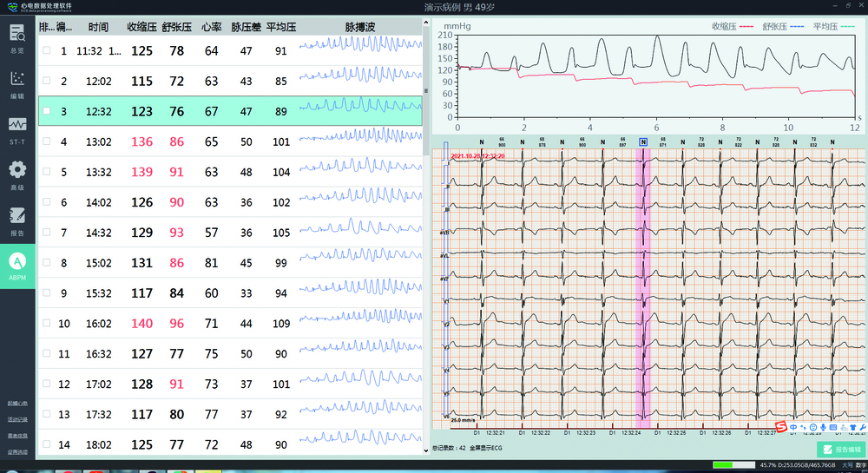Viewport: 868px width, 473px height.
Task: Click the highlighted N beat marker above ECG
Action: coord(643,141)
